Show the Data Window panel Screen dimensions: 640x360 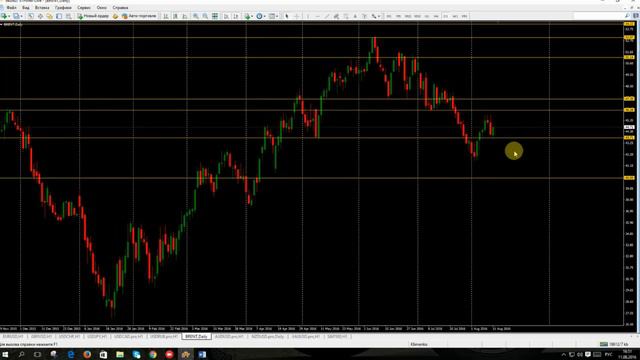(x=40, y=16)
